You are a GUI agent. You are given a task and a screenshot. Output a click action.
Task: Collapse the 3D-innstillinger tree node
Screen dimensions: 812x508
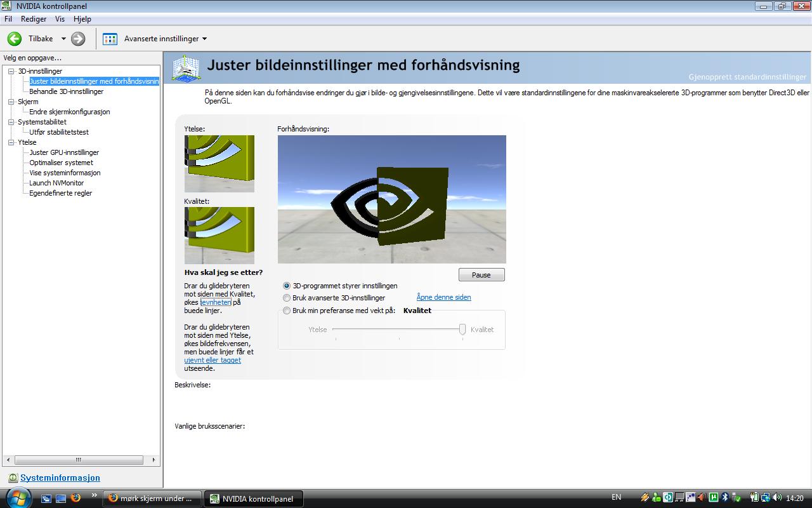pos(11,71)
